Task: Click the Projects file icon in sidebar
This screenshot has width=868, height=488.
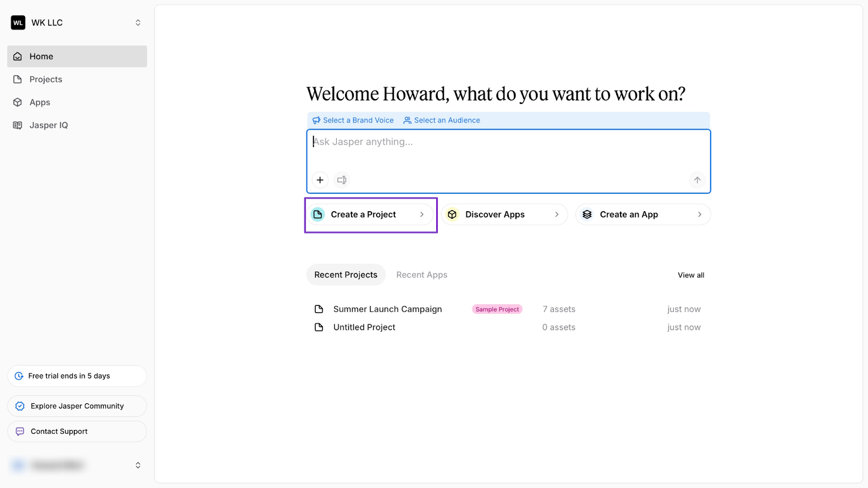Action: 17,79
